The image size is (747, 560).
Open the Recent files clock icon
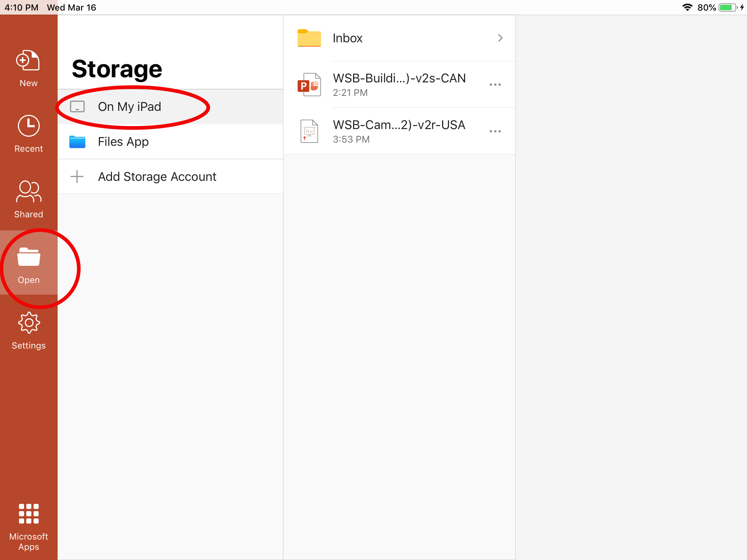28,126
